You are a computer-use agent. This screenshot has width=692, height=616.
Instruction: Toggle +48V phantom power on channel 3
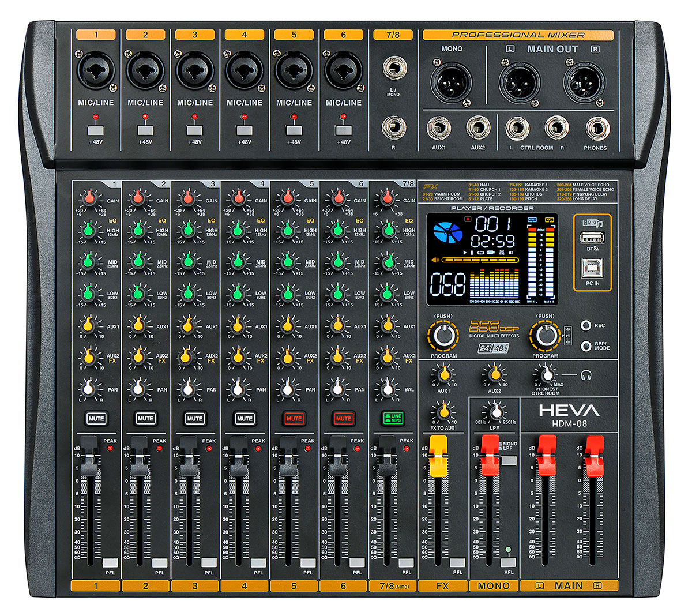pyautogui.click(x=195, y=130)
